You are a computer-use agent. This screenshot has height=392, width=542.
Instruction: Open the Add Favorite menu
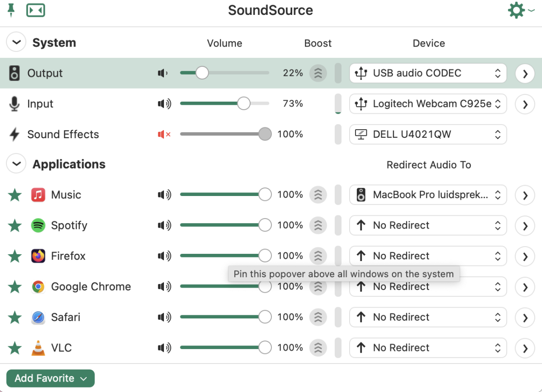tap(51, 378)
